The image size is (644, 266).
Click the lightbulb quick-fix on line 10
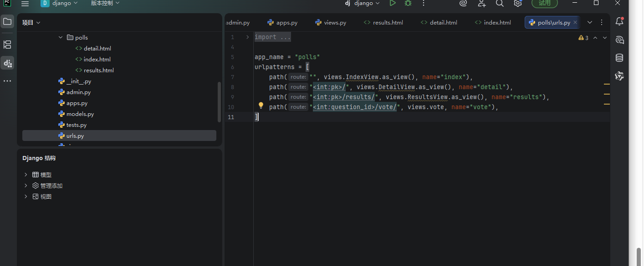[x=261, y=105]
